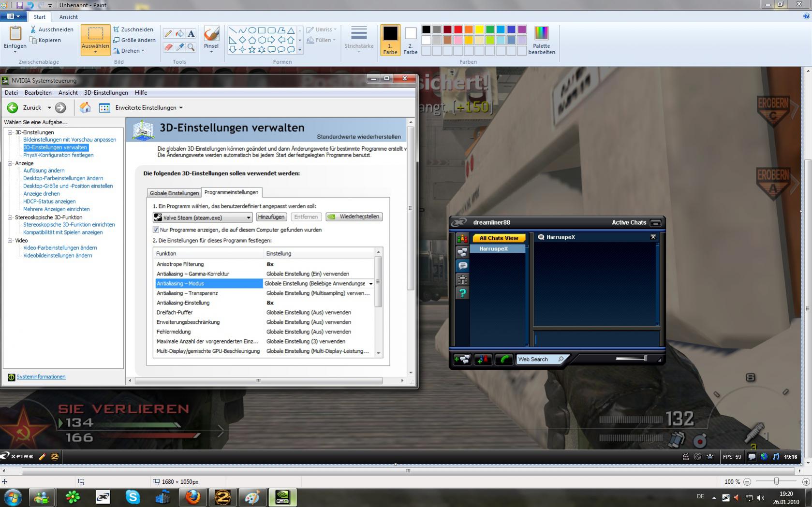Select the Eraser tool
Screen dimensions: 812x507
pos(168,47)
